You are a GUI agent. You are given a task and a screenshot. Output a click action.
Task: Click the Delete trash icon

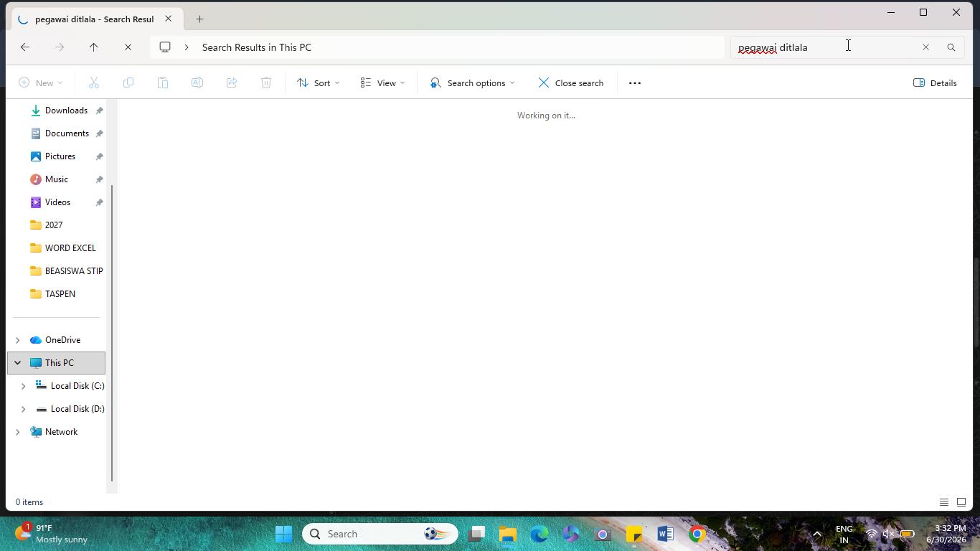point(266,83)
